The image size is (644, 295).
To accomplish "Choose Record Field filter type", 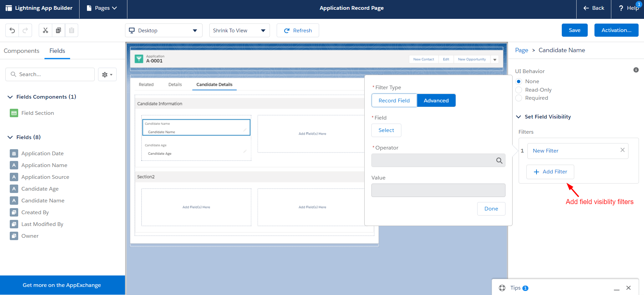I will tap(394, 100).
